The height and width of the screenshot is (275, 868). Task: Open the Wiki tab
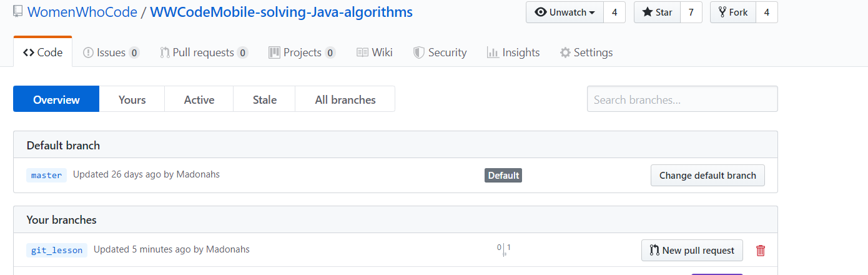click(375, 52)
